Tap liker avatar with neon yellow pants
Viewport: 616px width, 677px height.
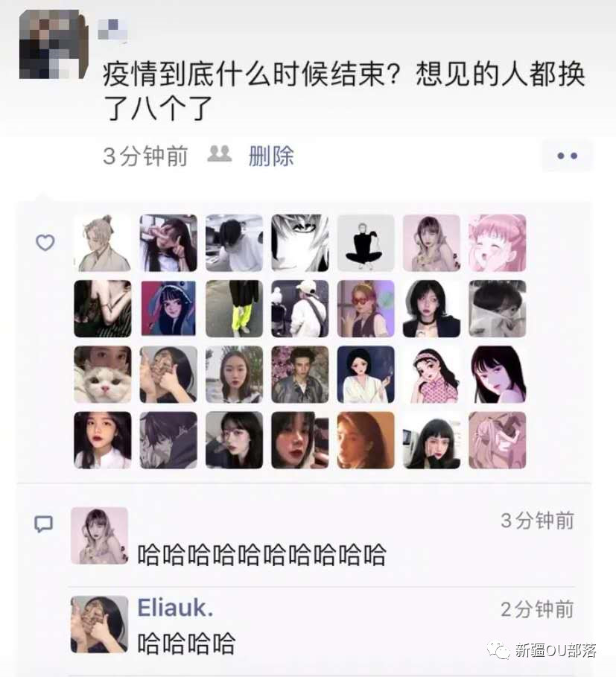tap(234, 308)
